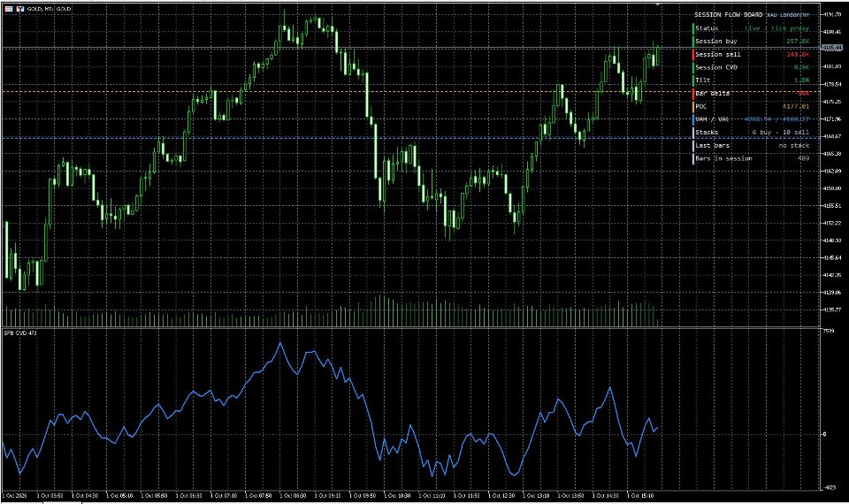Click the Session CVD label
This screenshot has width=849, height=504.
pos(716,67)
